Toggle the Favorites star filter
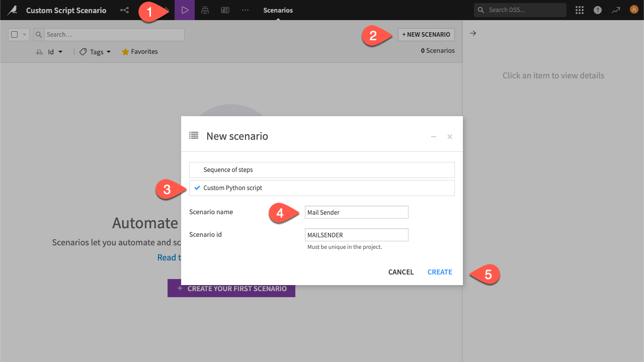The image size is (644, 362). [139, 51]
